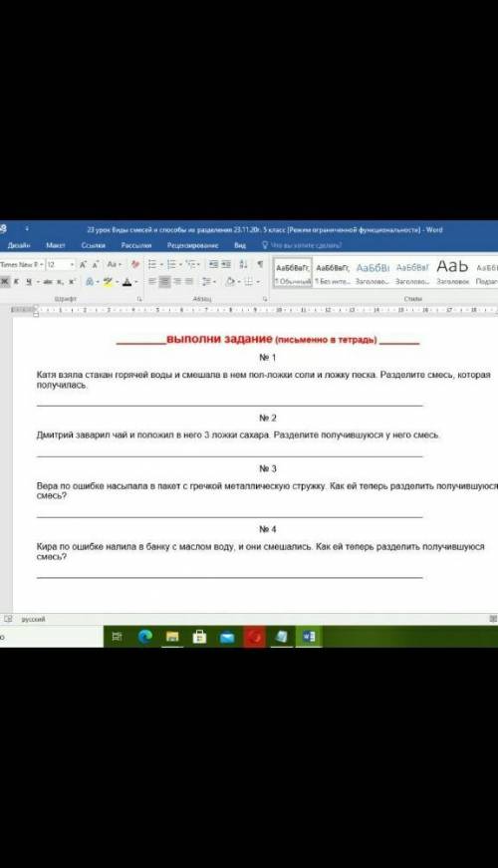The width and height of the screenshot is (498, 868).
Task: Click the bulleted list icon
Action: (x=154, y=265)
